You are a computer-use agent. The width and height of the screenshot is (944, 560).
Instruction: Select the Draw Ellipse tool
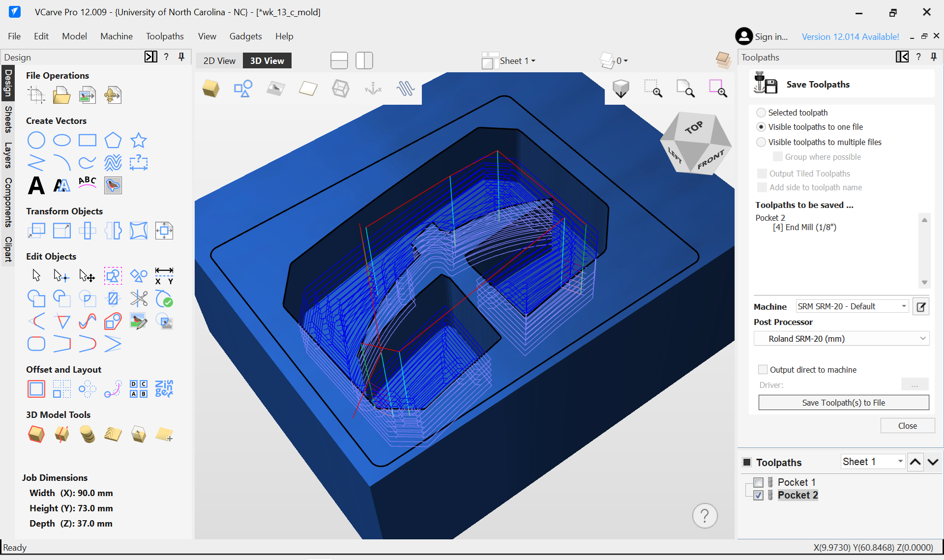click(x=62, y=140)
